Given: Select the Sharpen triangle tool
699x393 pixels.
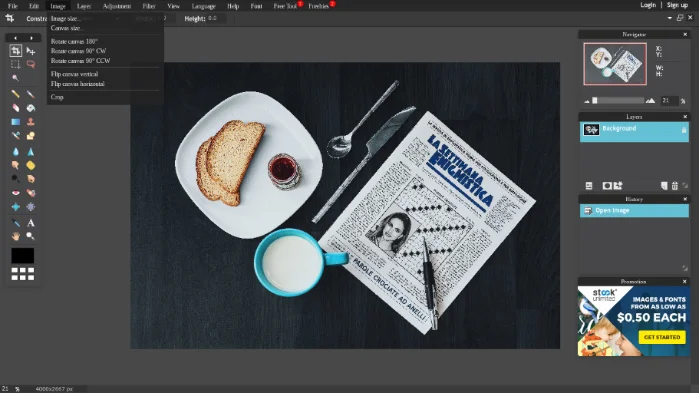Looking at the screenshot, I should [31, 151].
